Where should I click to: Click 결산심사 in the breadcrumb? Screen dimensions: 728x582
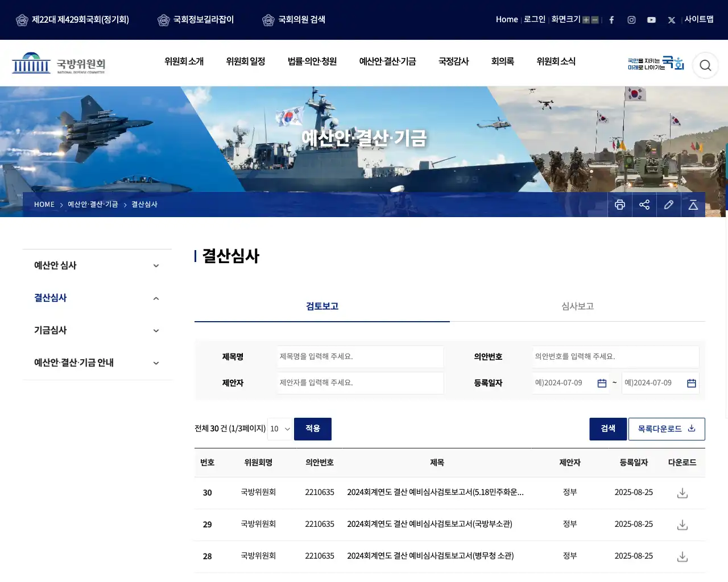click(x=144, y=205)
